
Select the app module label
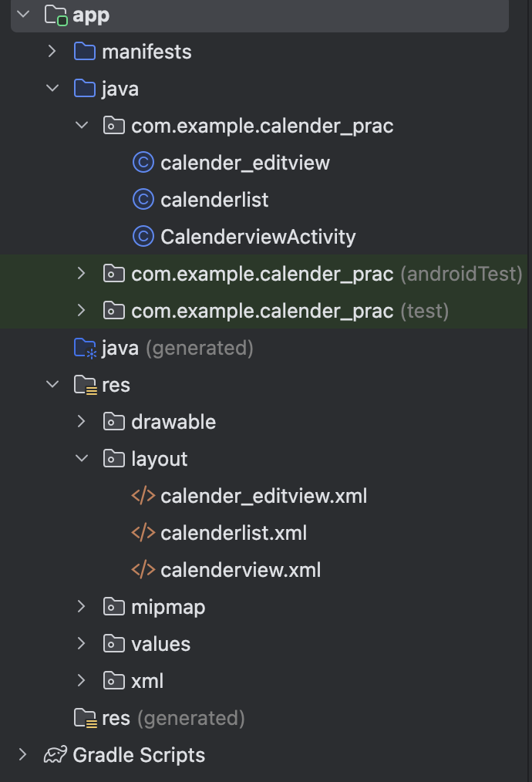[91, 16]
